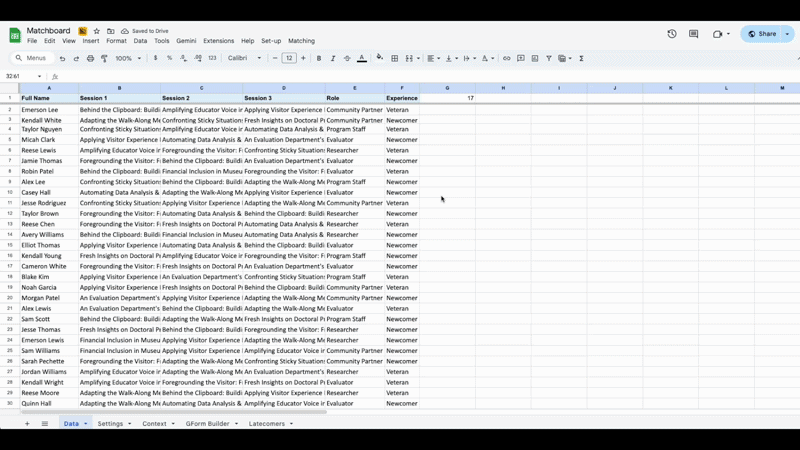This screenshot has height=450, width=800.
Task: Click the horizontal scrollbar
Action: (173, 411)
